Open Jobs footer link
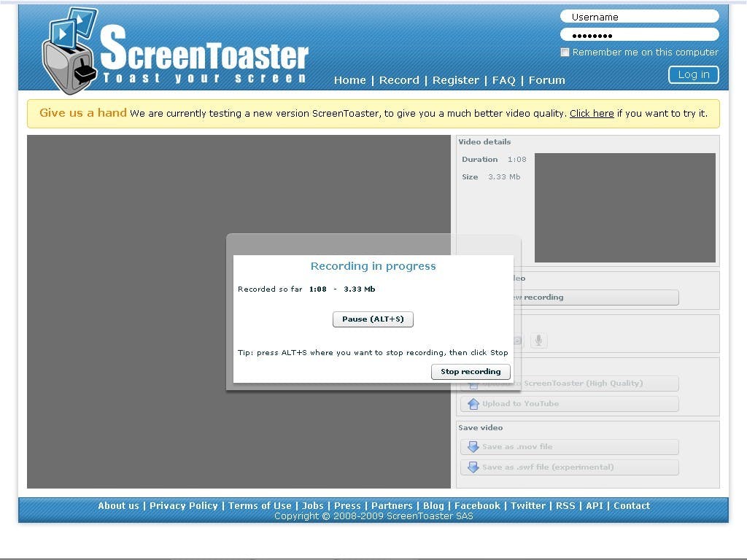747x560 pixels. click(312, 506)
